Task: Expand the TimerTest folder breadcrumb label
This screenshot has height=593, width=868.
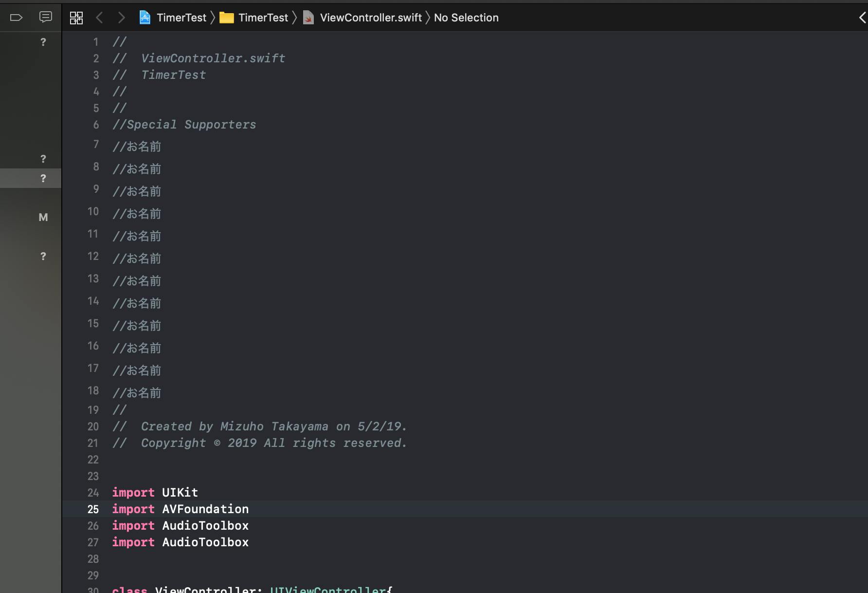Action: point(263,18)
